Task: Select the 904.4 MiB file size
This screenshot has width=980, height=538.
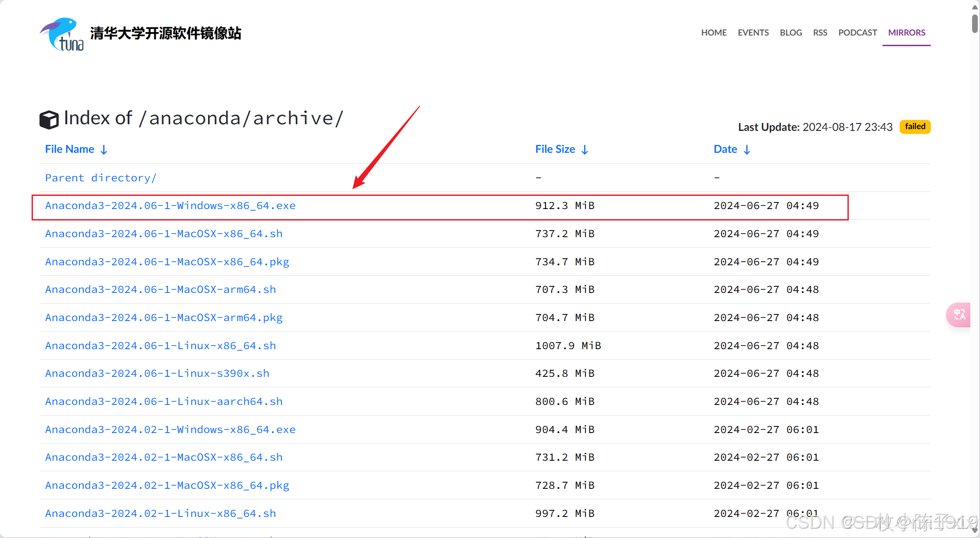Action: 565,430
